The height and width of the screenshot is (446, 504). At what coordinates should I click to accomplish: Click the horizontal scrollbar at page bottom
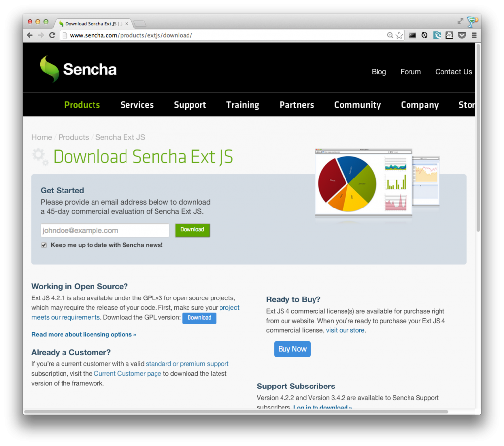coord(236,411)
